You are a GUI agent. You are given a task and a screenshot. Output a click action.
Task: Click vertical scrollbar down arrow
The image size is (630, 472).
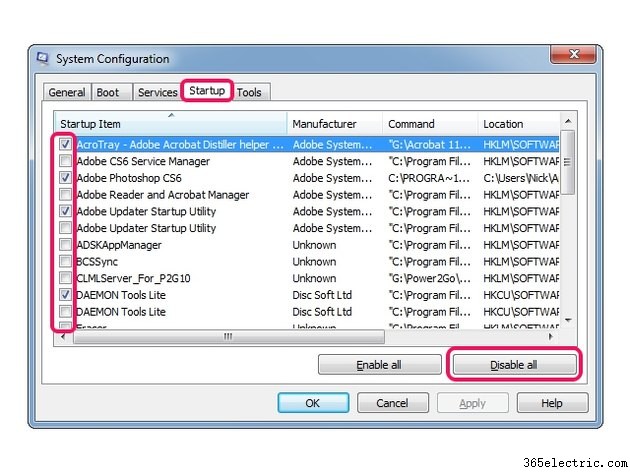pos(568,320)
